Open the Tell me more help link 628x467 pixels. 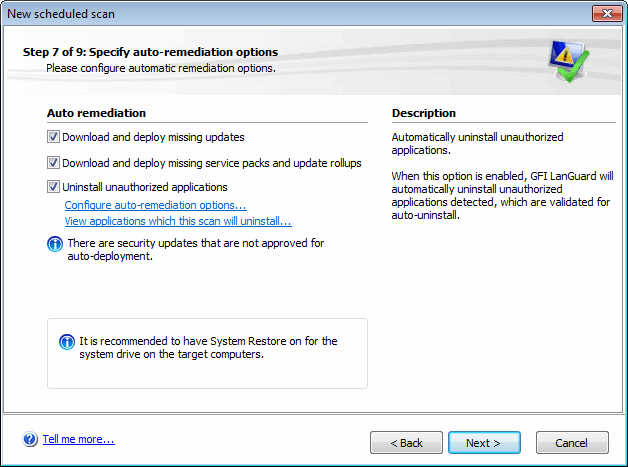click(x=78, y=439)
